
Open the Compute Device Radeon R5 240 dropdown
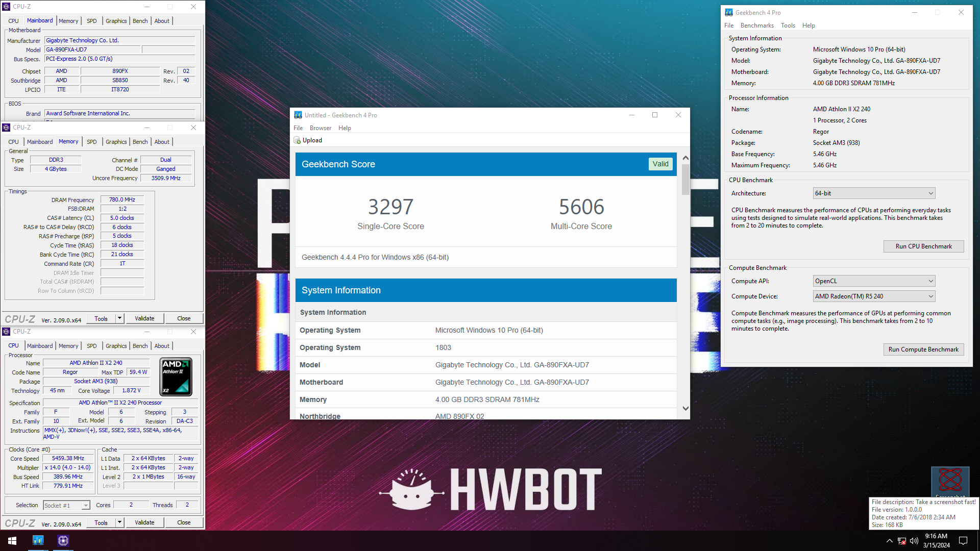point(874,296)
